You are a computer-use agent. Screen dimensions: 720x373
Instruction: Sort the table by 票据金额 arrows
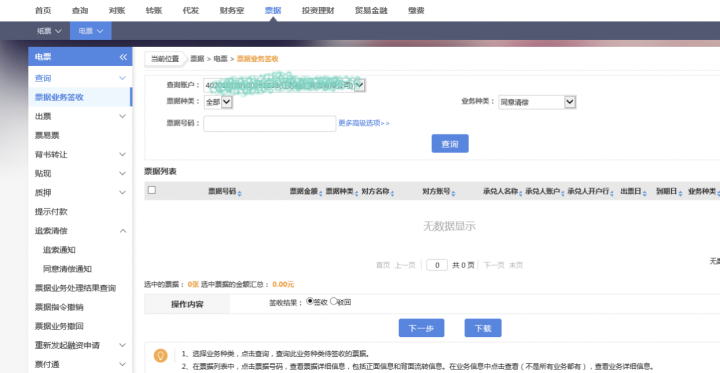(x=321, y=193)
